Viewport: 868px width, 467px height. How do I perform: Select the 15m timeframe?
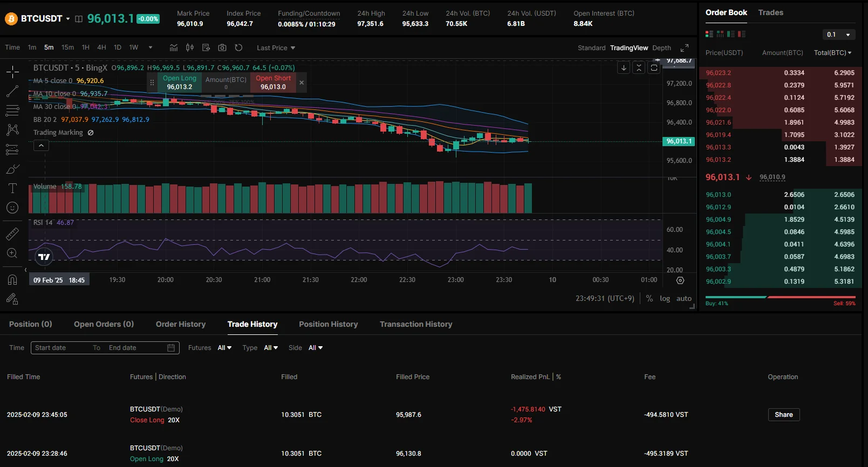pos(67,47)
